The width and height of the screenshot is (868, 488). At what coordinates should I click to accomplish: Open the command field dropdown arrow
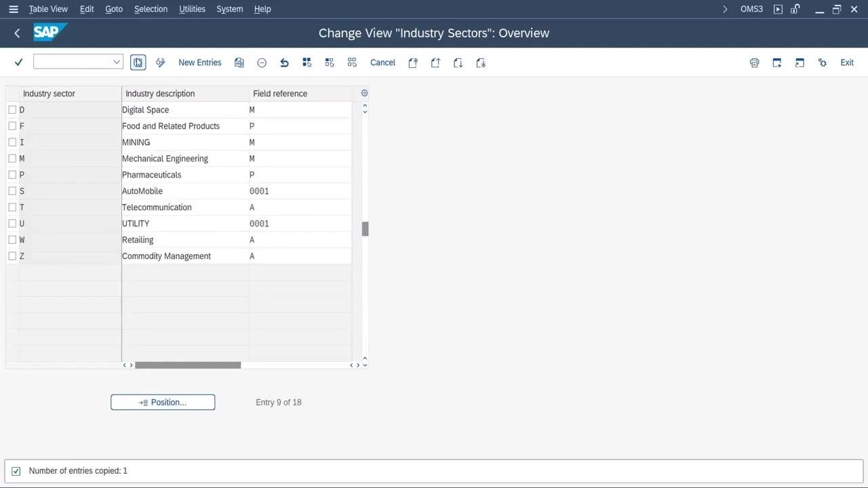(x=117, y=62)
